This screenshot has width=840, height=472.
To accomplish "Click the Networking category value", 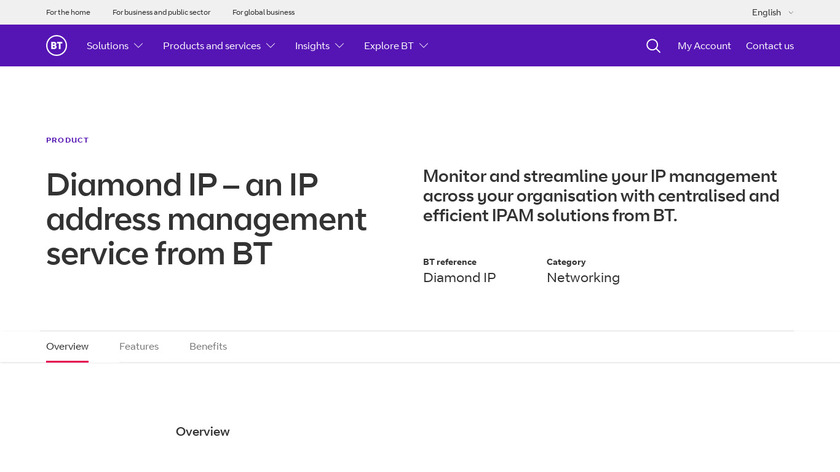I will pyautogui.click(x=583, y=278).
